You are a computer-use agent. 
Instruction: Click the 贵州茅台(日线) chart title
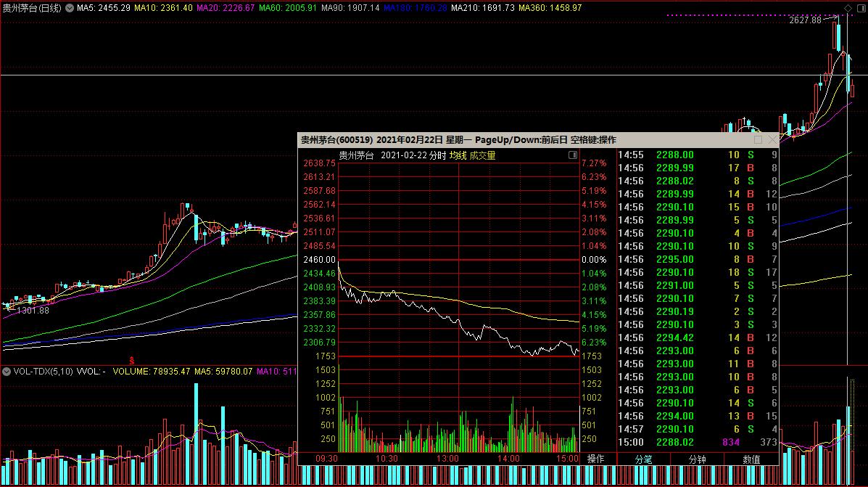pos(32,8)
